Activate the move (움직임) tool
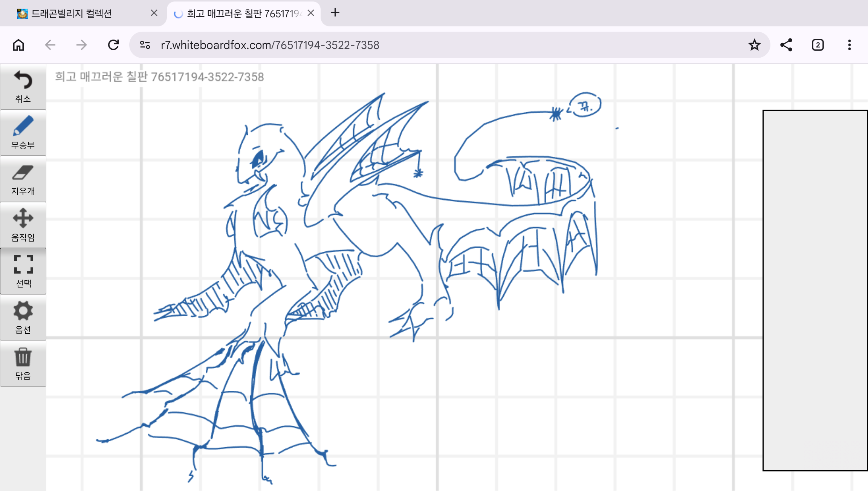Screen dimensions: 868x491 pos(23,225)
